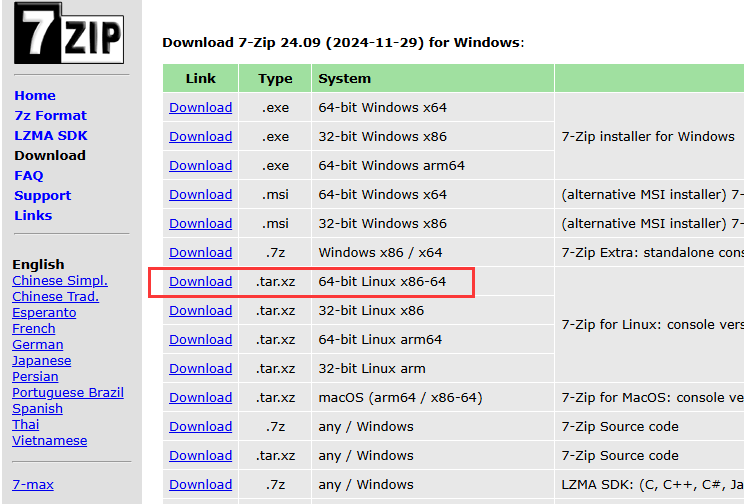Click the System column header
This screenshot has width=744, height=504.
(433, 78)
